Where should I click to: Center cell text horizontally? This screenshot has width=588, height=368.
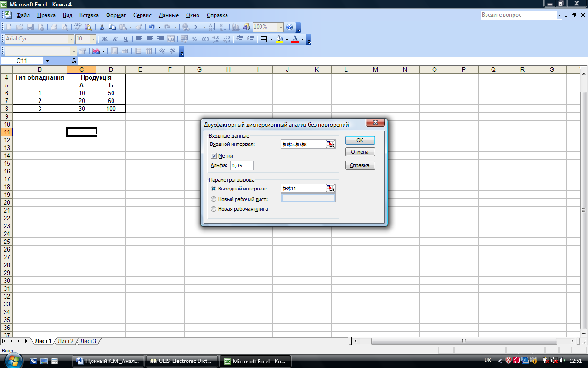pyautogui.click(x=149, y=39)
